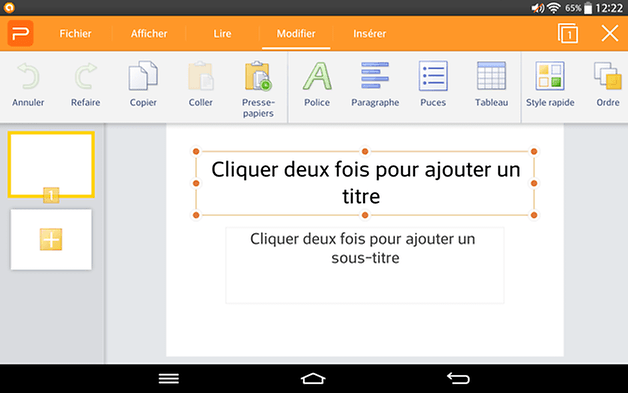Add a new slide with plus button
This screenshot has width=628, height=393.
pos(51,239)
